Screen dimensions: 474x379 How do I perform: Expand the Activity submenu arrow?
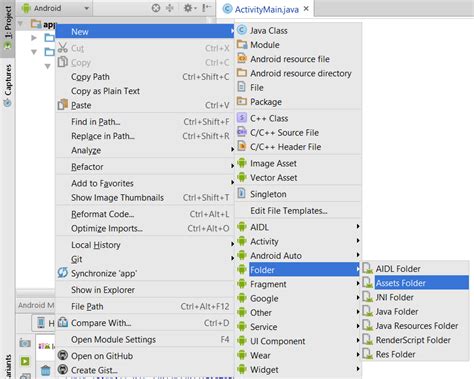click(x=358, y=241)
